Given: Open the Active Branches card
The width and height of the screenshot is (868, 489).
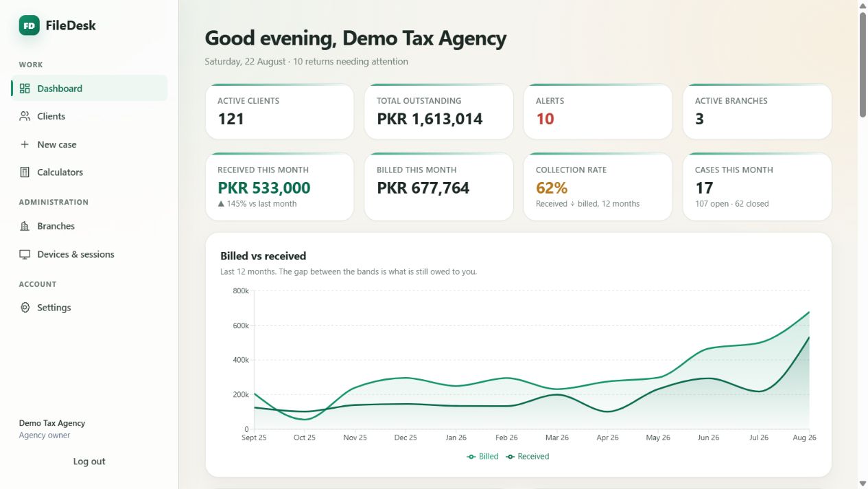Looking at the screenshot, I should (x=757, y=111).
